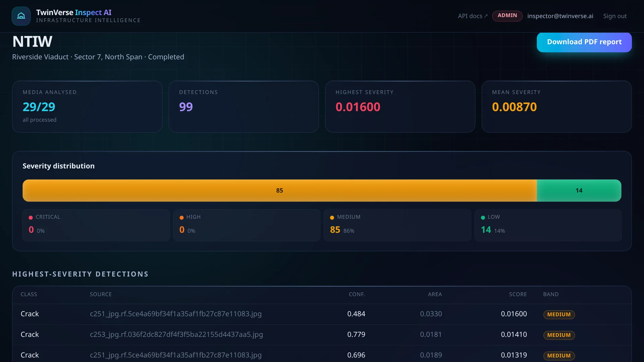Click the CONF. column header
This screenshot has height=362, width=644.
[x=357, y=294]
